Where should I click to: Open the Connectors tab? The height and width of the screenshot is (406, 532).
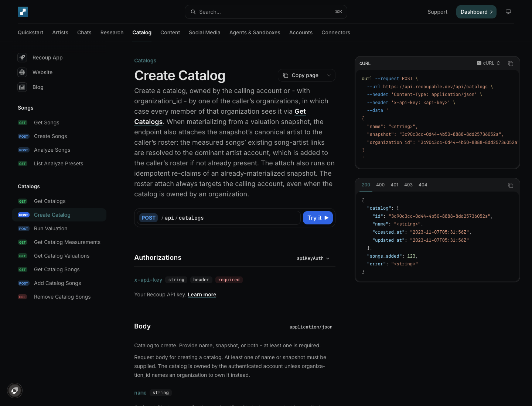(336, 32)
